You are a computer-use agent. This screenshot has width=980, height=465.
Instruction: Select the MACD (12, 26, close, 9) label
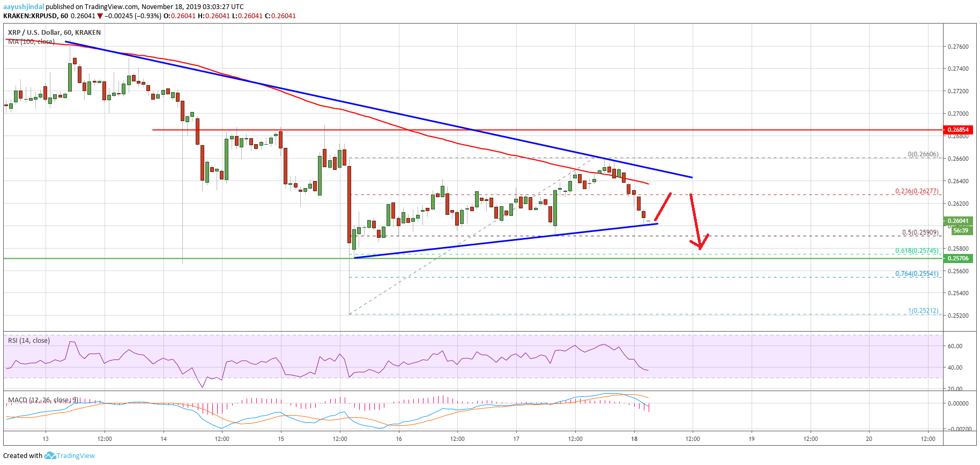[43, 400]
